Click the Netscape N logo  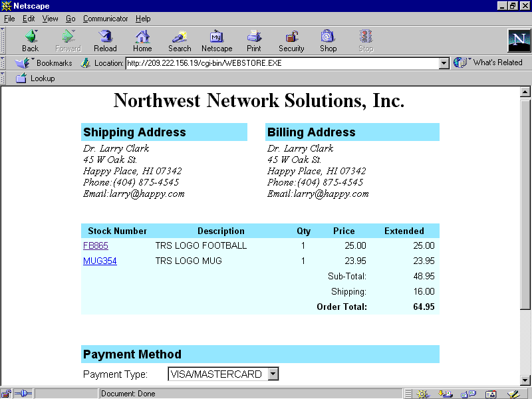[x=519, y=41]
